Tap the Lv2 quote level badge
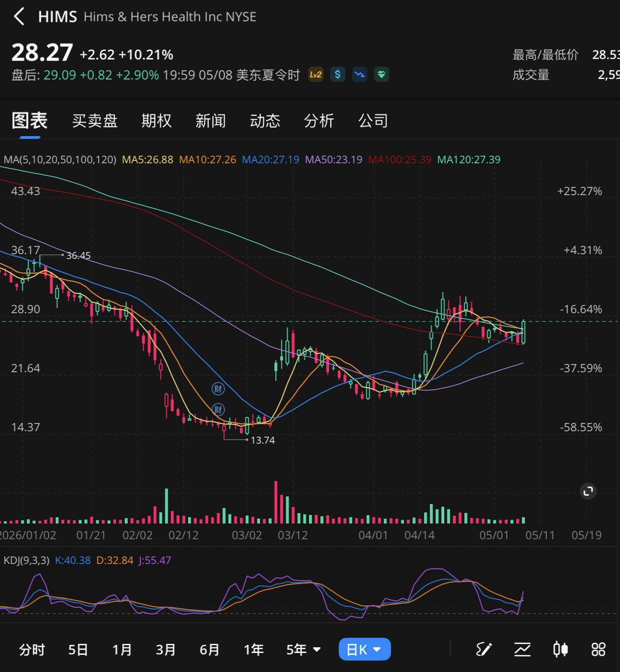Viewport: 620px width, 672px height. coord(316,74)
